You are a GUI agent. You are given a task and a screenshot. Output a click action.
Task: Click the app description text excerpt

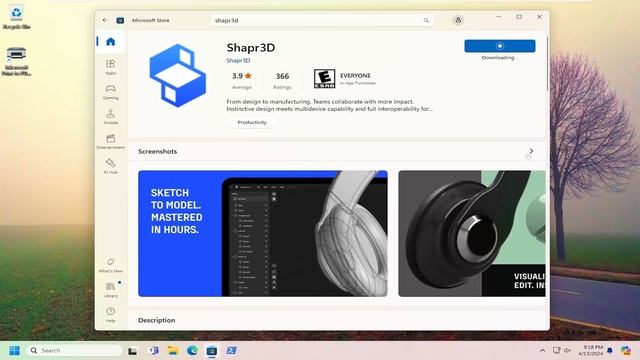329,105
